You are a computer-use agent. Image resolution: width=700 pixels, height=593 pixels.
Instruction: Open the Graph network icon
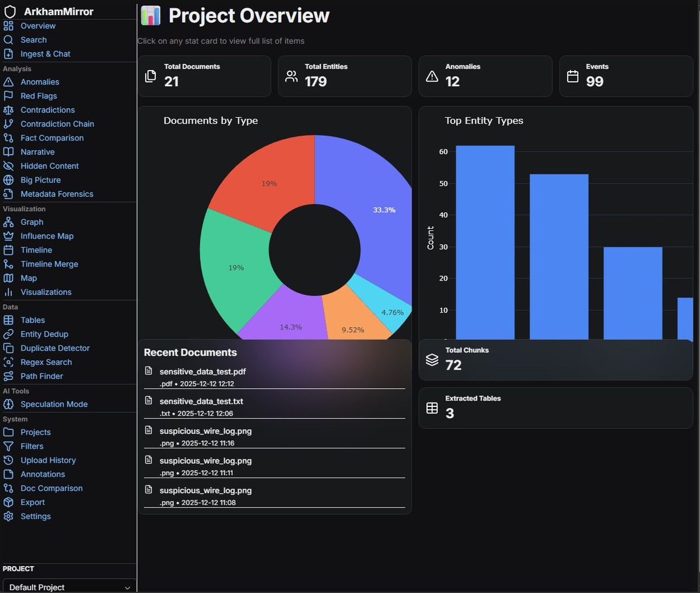(8, 222)
